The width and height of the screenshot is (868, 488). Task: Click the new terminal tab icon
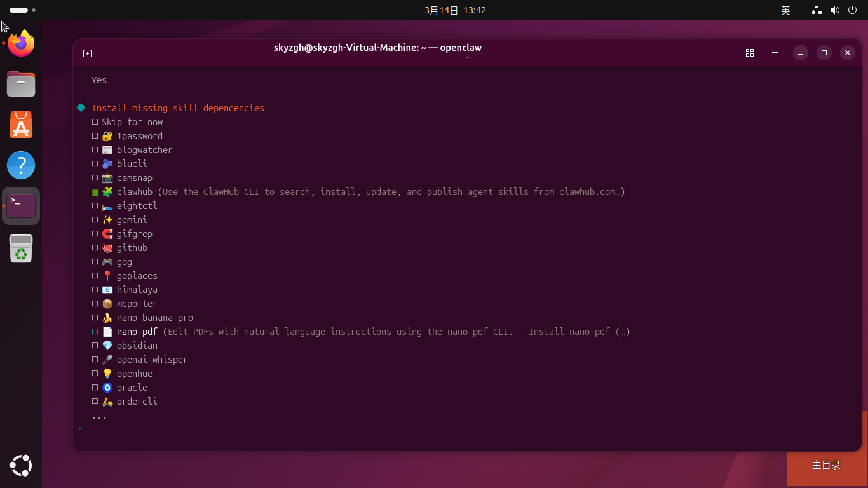[88, 53]
